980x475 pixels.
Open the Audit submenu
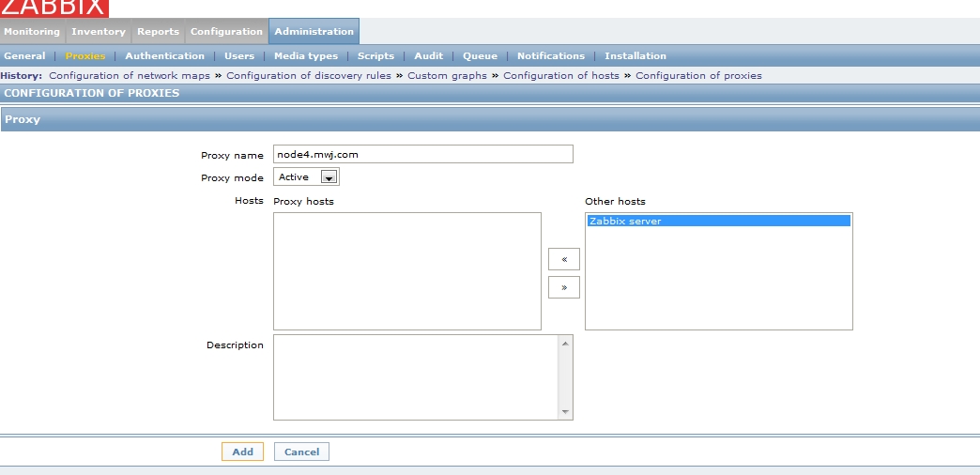coord(429,55)
